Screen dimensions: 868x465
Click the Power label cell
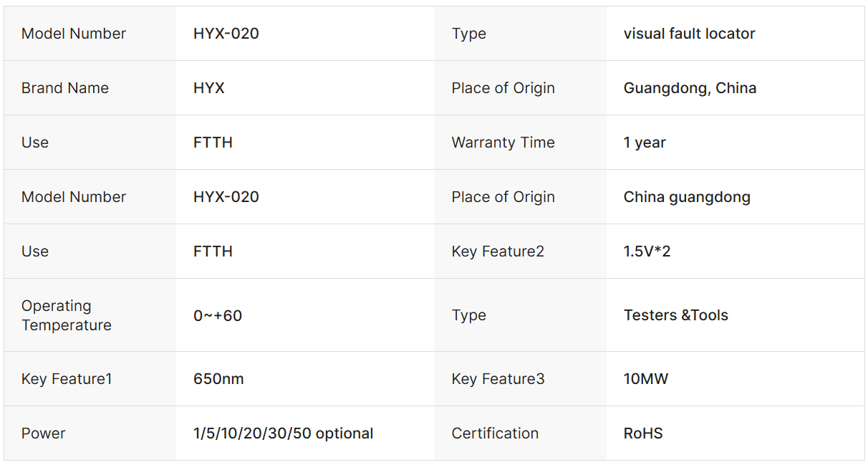click(x=44, y=433)
